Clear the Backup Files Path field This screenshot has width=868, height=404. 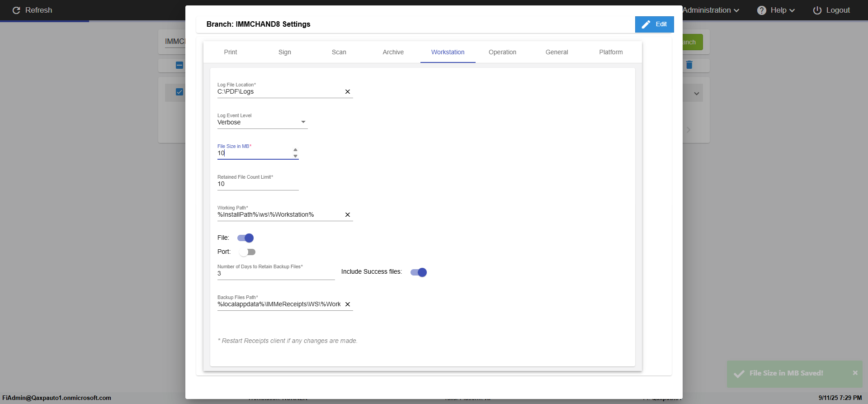(x=348, y=304)
